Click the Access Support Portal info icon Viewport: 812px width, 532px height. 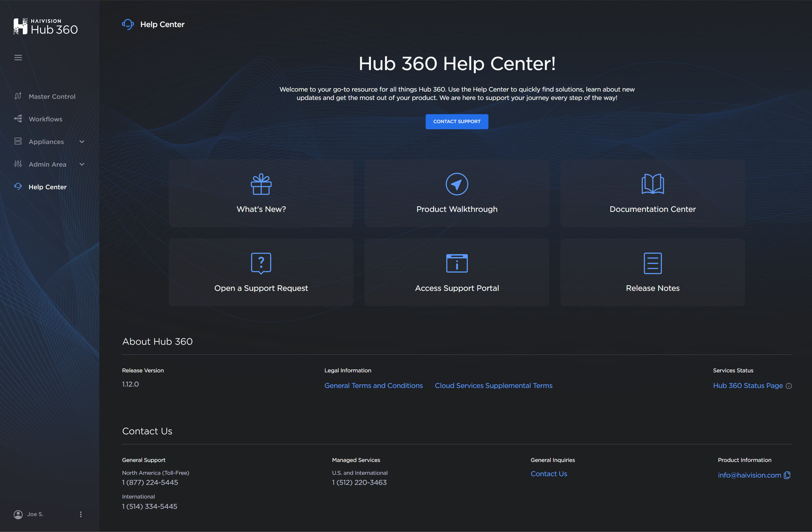tap(457, 263)
